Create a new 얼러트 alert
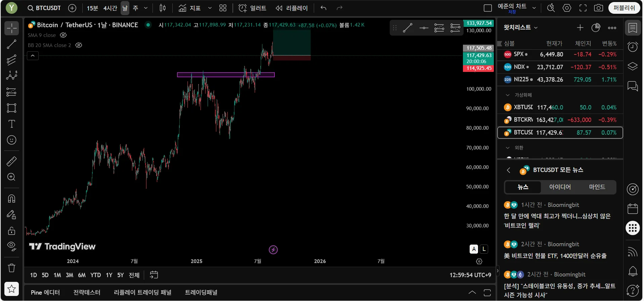The image size is (644, 301). (252, 8)
